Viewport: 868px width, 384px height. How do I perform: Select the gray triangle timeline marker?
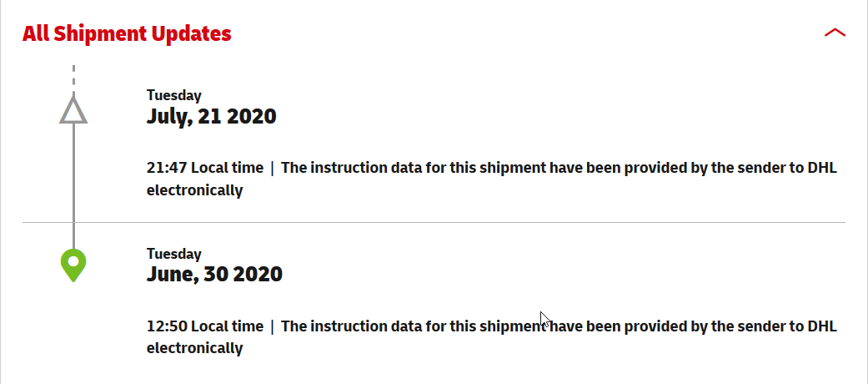click(73, 109)
